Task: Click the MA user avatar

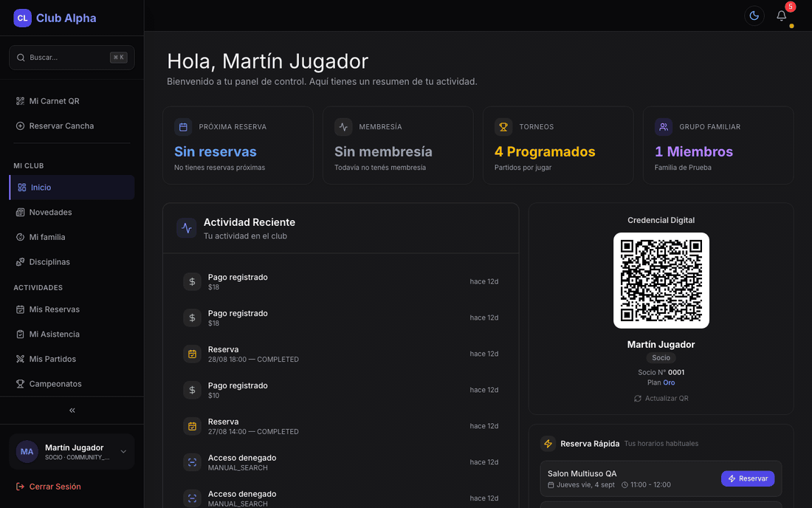Action: point(27,452)
